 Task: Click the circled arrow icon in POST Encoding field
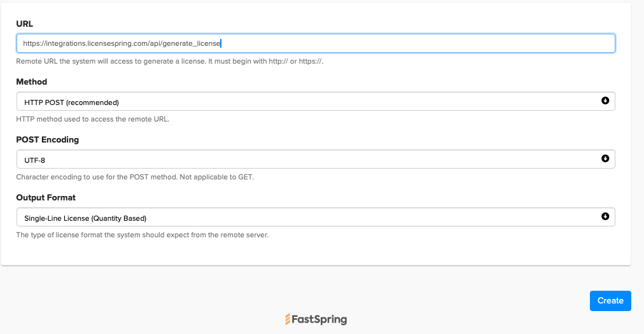(x=605, y=159)
